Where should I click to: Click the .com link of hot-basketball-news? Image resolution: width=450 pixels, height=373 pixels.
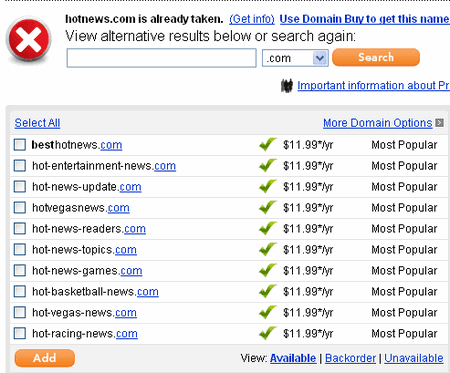coord(148,292)
